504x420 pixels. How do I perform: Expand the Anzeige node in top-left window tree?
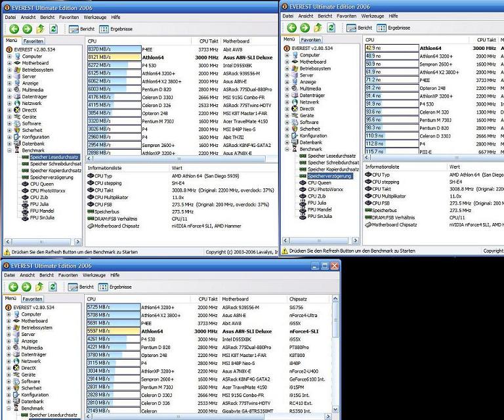[x=9, y=83]
